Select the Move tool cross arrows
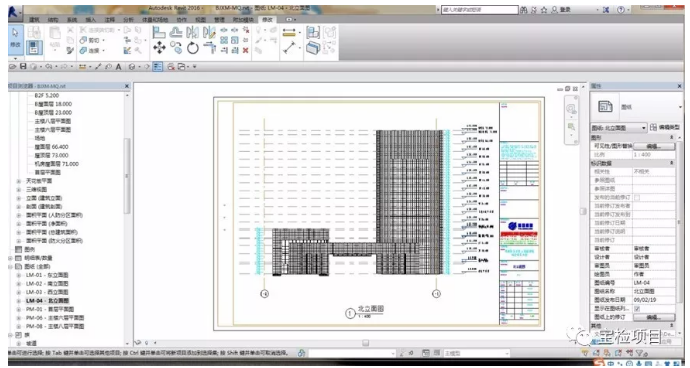The height and width of the screenshot is (368, 690). point(159,48)
